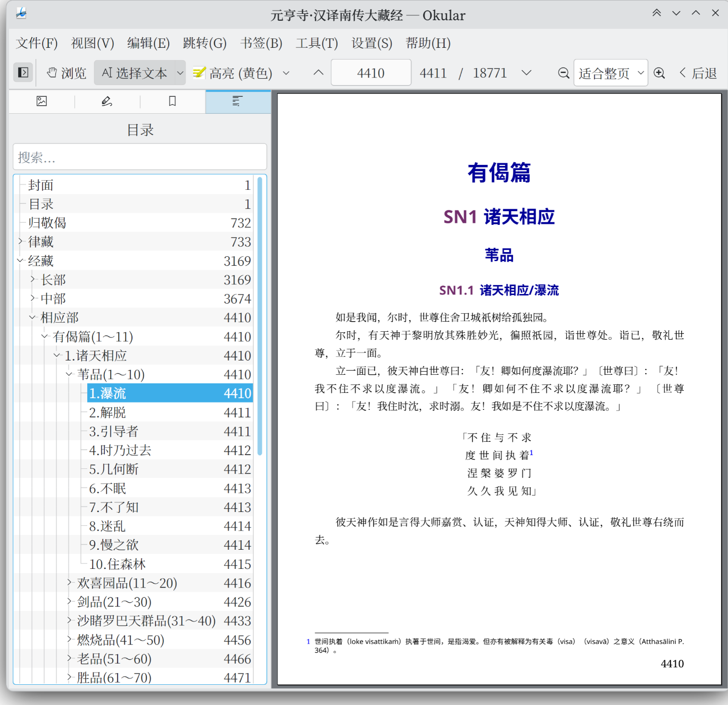The image size is (728, 705).
Task: Open the highlighter annotation dropdown arrow
Action: 286,73
